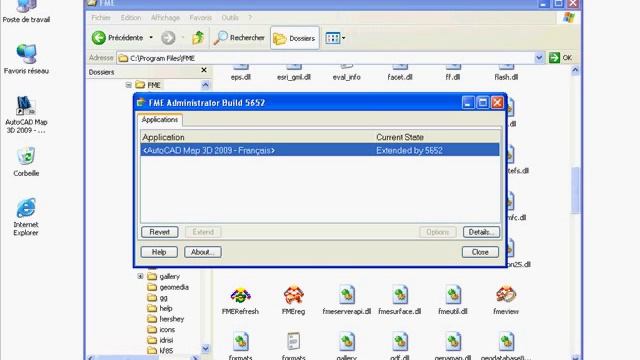
Task: Open AutoCAD Map 3D 2009 desktop shortcut
Action: pyautogui.click(x=26, y=114)
